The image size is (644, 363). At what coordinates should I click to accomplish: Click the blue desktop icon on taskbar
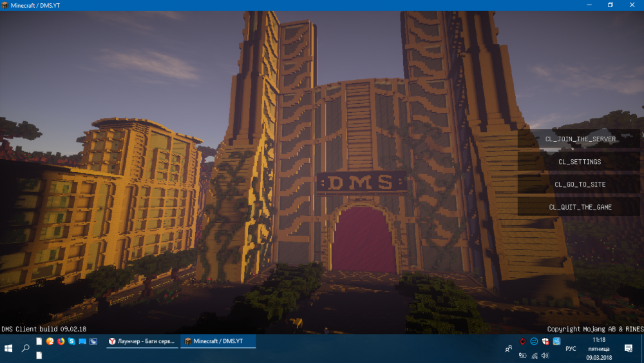(82, 341)
